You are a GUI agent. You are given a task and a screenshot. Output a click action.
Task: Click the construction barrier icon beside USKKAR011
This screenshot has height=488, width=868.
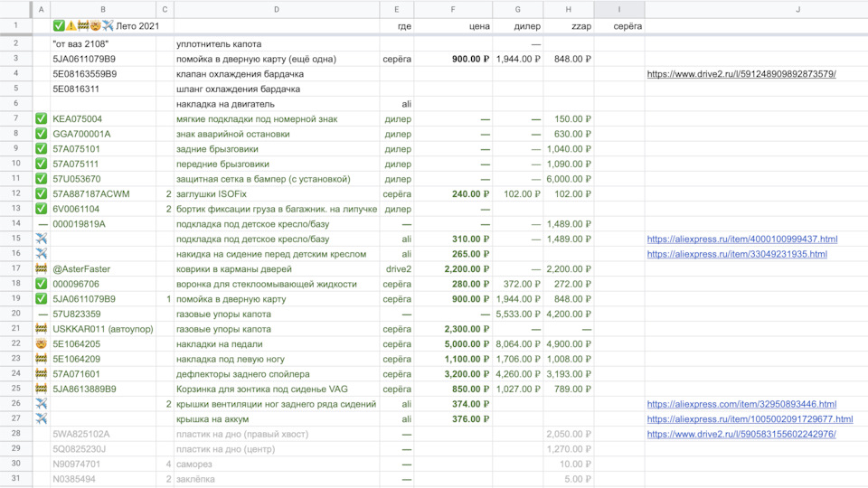(42, 329)
